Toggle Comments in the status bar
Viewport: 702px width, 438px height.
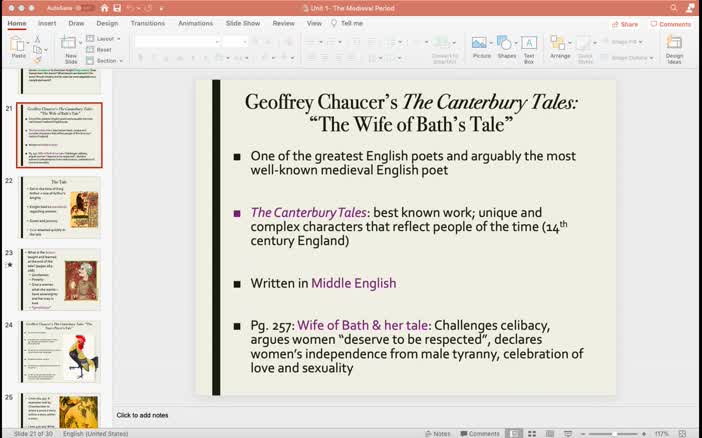coord(479,434)
